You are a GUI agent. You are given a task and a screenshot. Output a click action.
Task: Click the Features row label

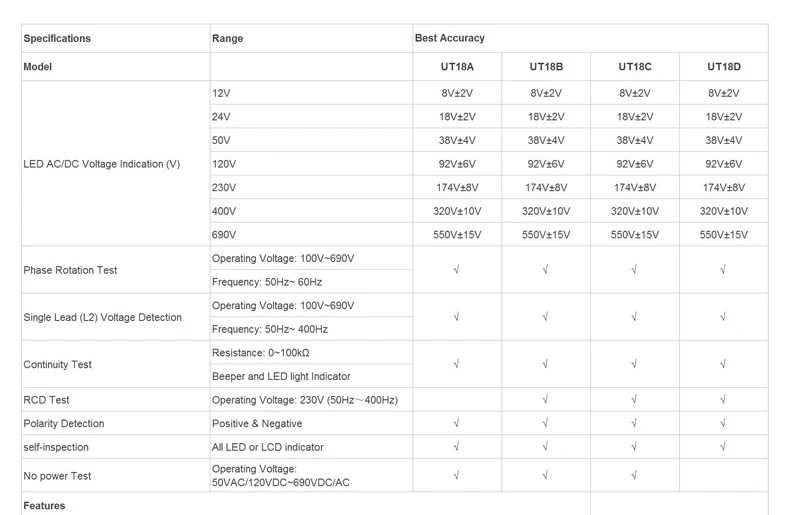[44, 505]
